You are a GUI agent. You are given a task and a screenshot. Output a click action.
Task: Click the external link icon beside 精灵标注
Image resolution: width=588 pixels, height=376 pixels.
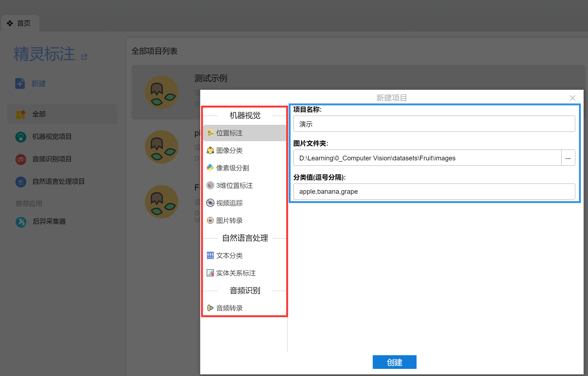tap(84, 57)
